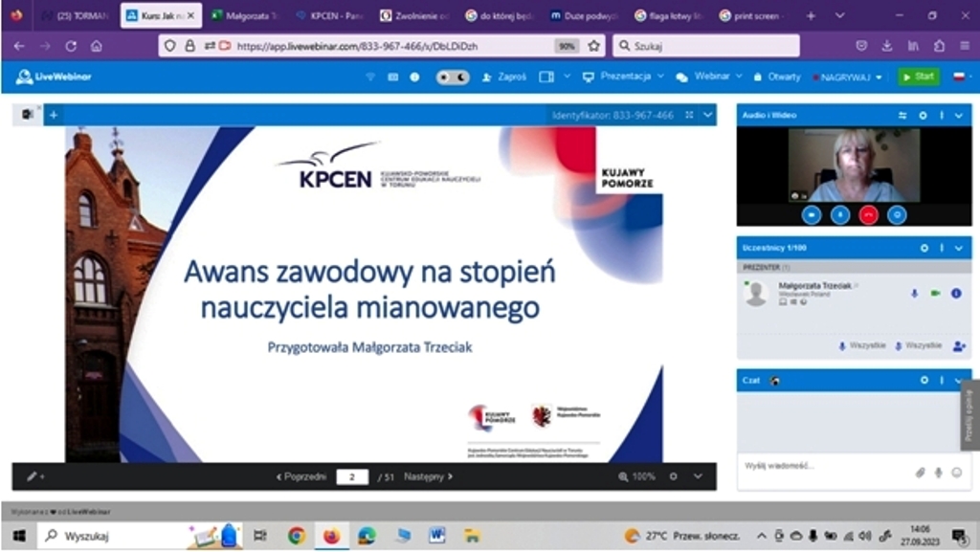Open Windows Start menu
980x552 pixels.
point(19,536)
